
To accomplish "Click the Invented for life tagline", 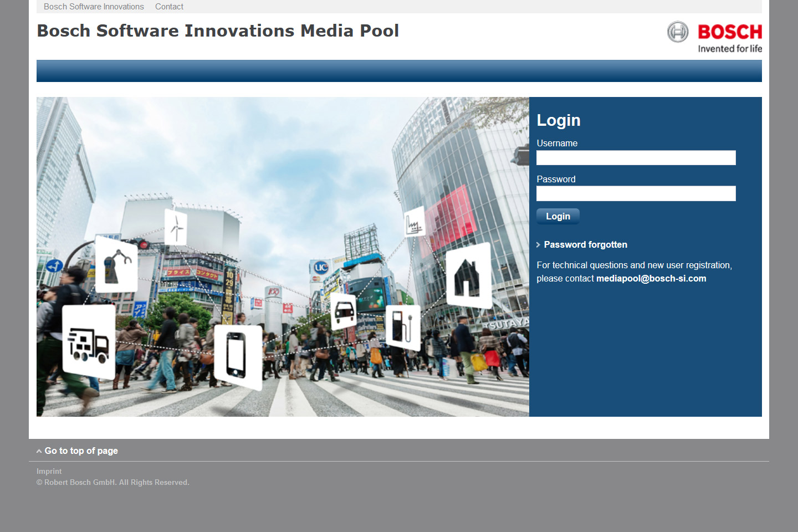I will [x=730, y=49].
